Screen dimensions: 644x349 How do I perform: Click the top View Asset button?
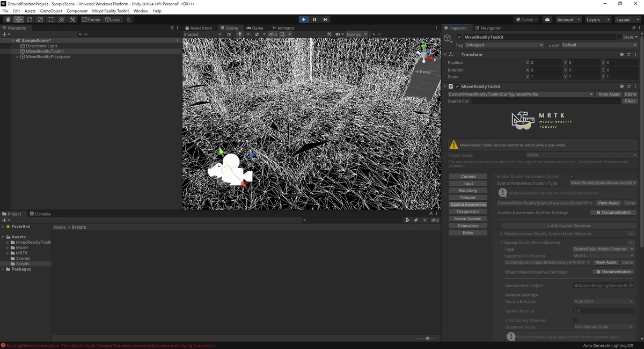[609, 94]
